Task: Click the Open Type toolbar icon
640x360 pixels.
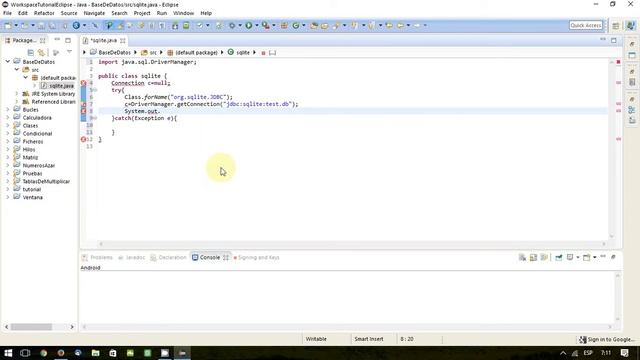Action: 313,25
